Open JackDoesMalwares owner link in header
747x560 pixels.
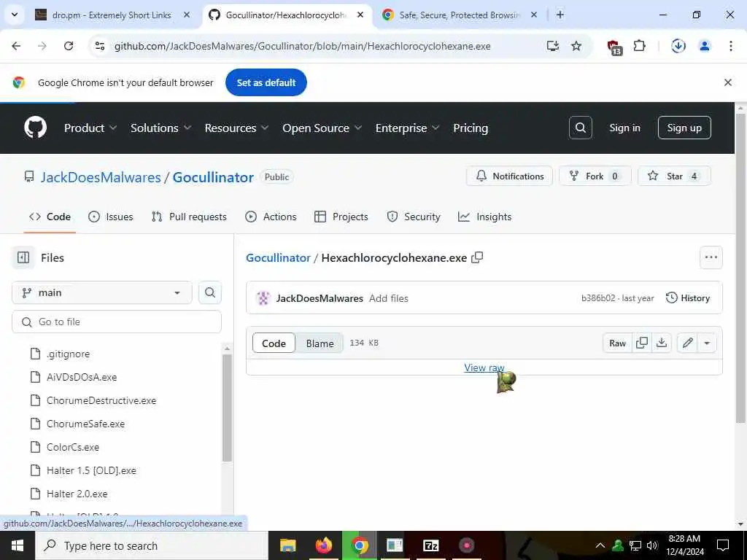pos(101,177)
